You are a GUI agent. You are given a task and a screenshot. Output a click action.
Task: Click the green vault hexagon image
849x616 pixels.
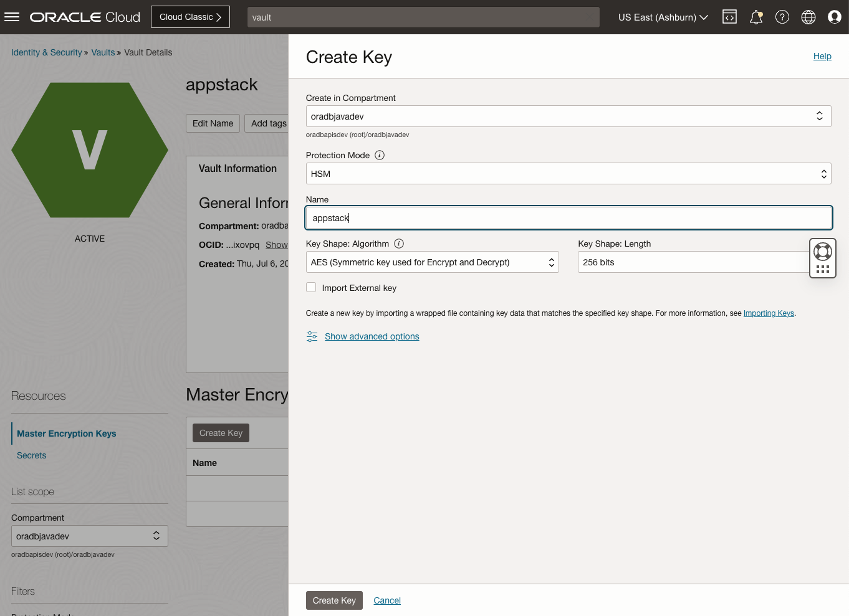(90, 150)
